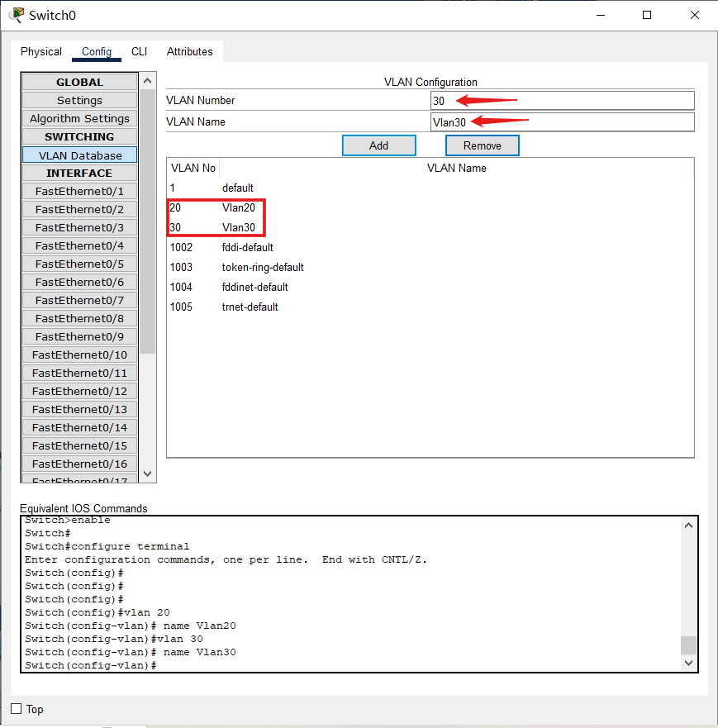The image size is (718, 728).
Task: Open the Attributes tab
Action: (x=189, y=51)
